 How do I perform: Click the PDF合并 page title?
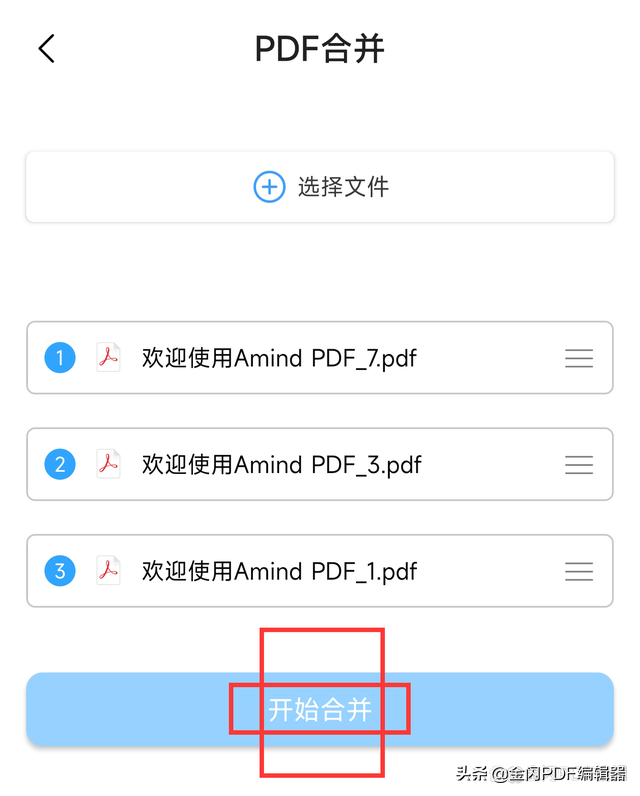(319, 49)
